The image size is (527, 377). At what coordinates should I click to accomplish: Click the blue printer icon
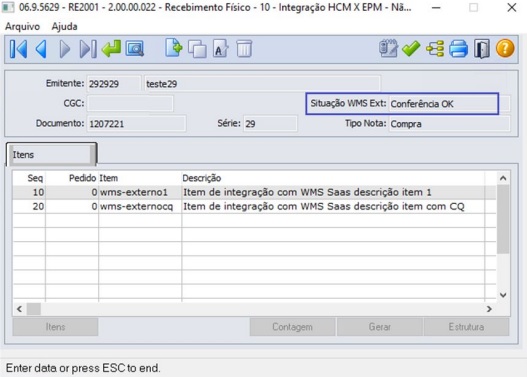click(x=458, y=49)
